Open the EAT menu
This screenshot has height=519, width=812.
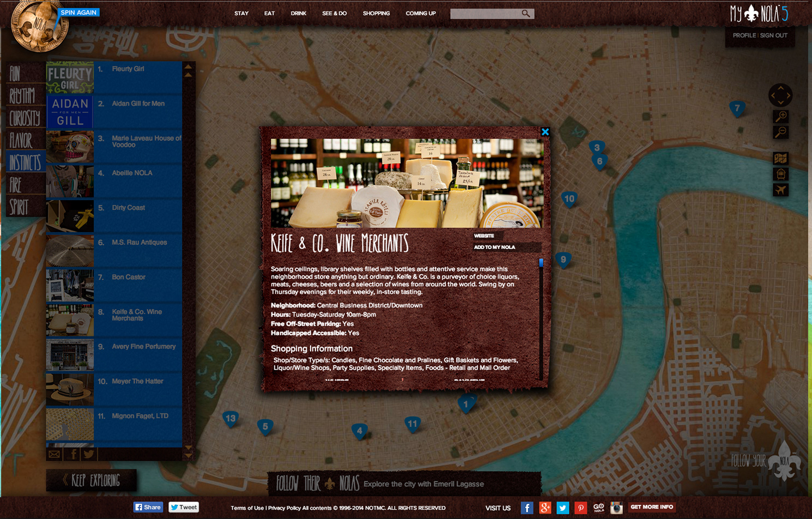click(x=269, y=14)
